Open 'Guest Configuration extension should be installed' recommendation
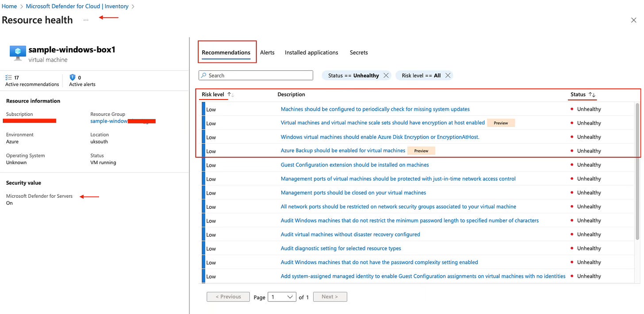 [355, 165]
